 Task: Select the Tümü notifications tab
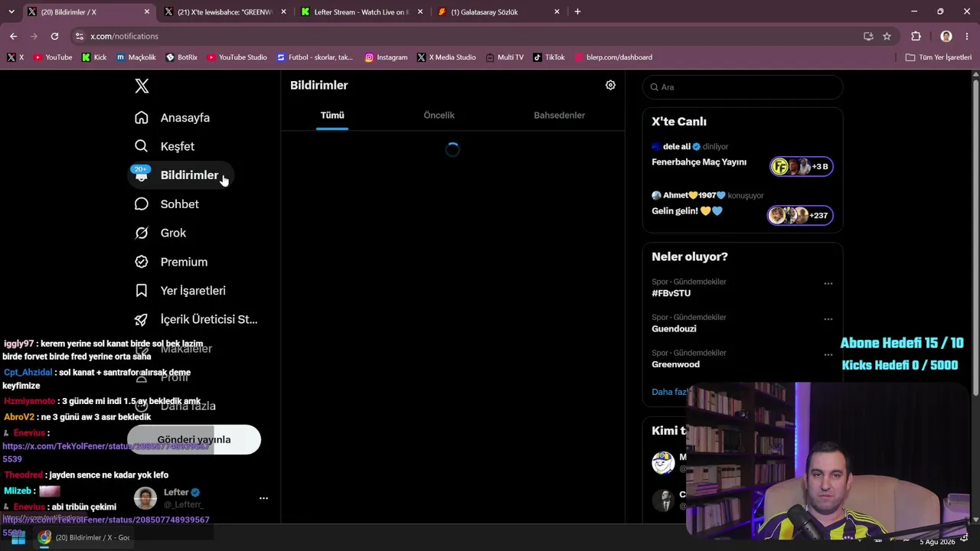[332, 116]
